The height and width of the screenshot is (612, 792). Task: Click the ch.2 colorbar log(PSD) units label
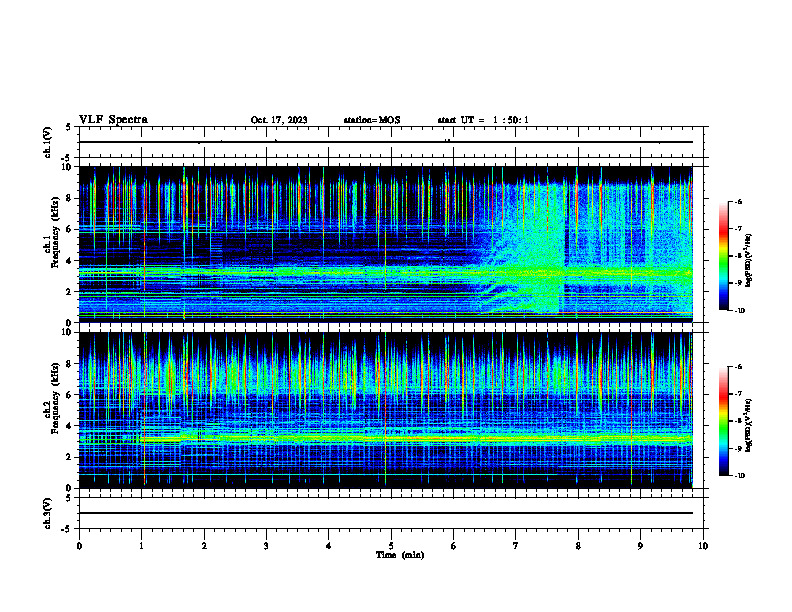pyautogui.click(x=749, y=425)
